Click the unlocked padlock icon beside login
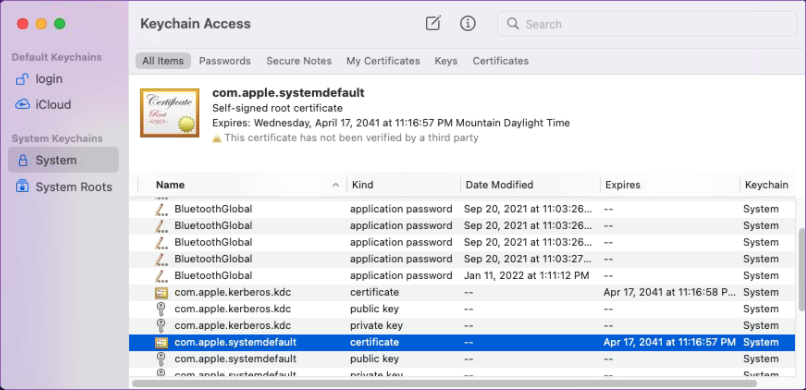The height and width of the screenshot is (390, 806). tap(22, 79)
